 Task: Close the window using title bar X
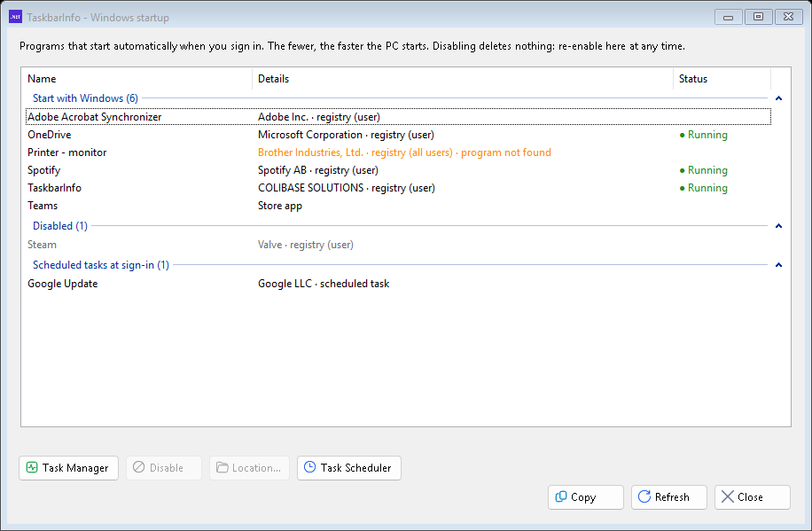point(788,17)
